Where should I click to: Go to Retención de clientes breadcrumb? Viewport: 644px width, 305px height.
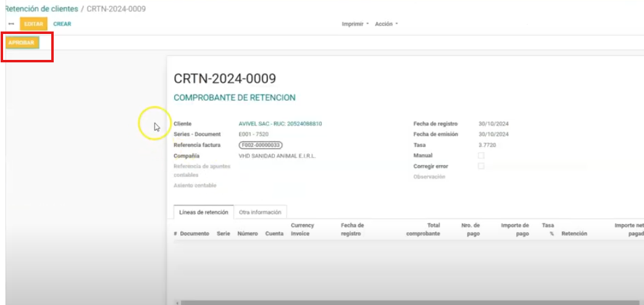pyautogui.click(x=41, y=9)
